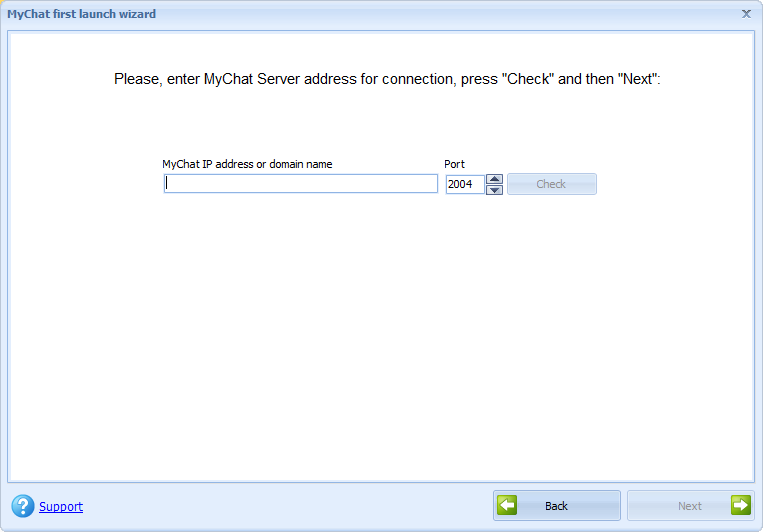Increase the port number with the up arrow

[x=494, y=179]
